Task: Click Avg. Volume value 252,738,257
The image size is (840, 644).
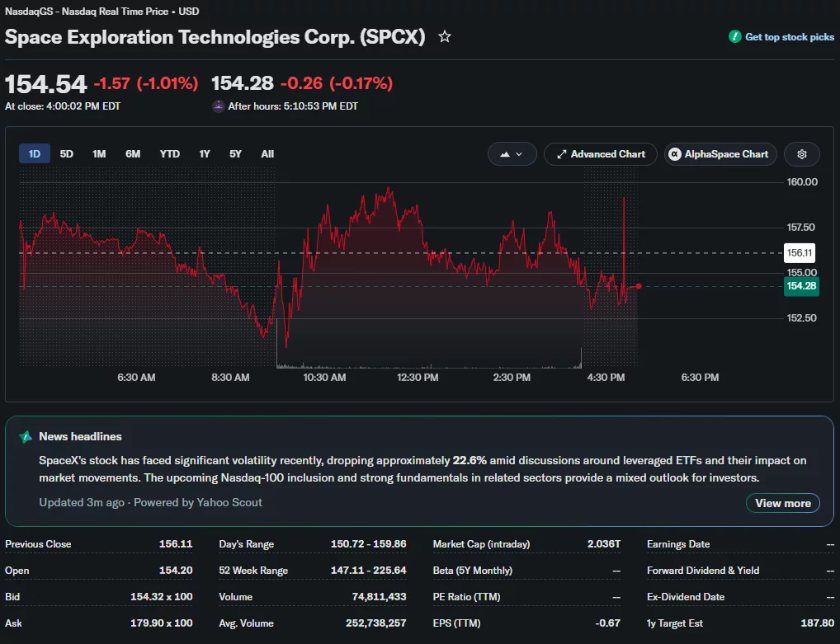Action: [x=376, y=623]
